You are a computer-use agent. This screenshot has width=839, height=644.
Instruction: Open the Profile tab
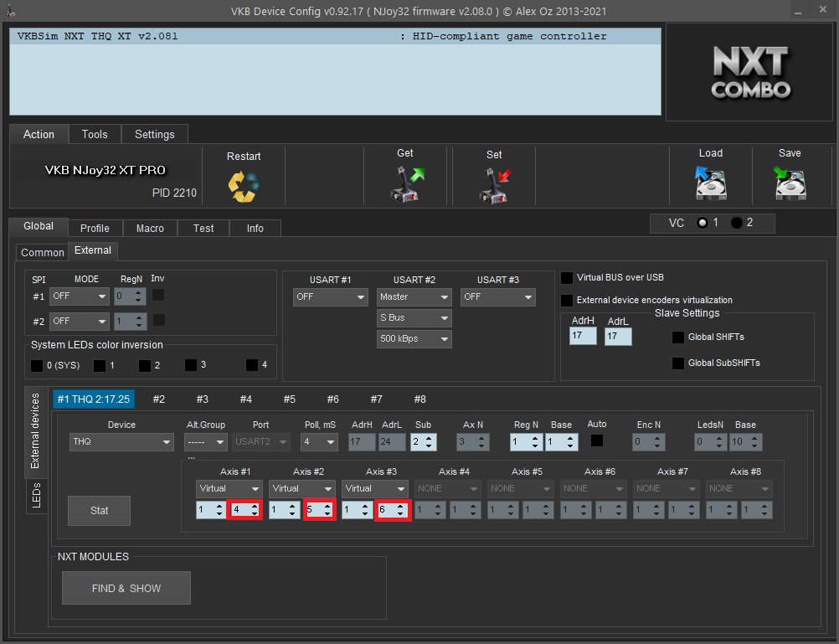[95, 228]
